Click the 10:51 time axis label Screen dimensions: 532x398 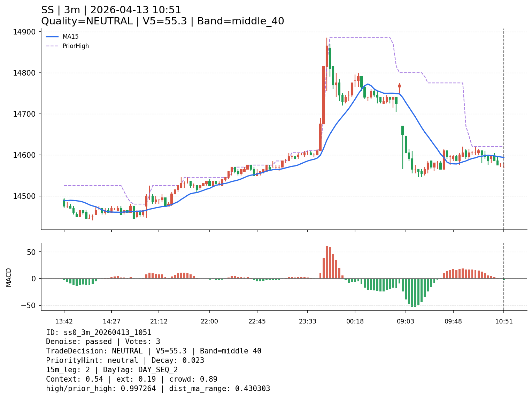coord(504,321)
